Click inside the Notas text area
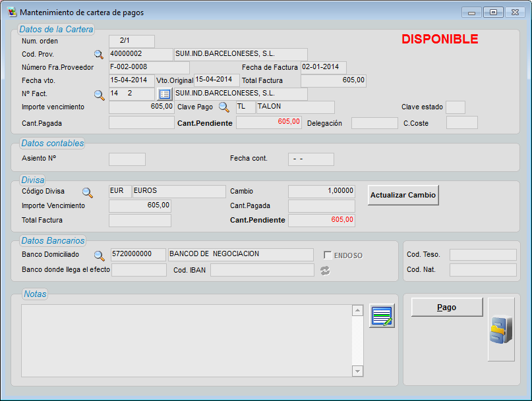Image resolution: width=532 pixels, height=401 pixels. click(x=186, y=340)
